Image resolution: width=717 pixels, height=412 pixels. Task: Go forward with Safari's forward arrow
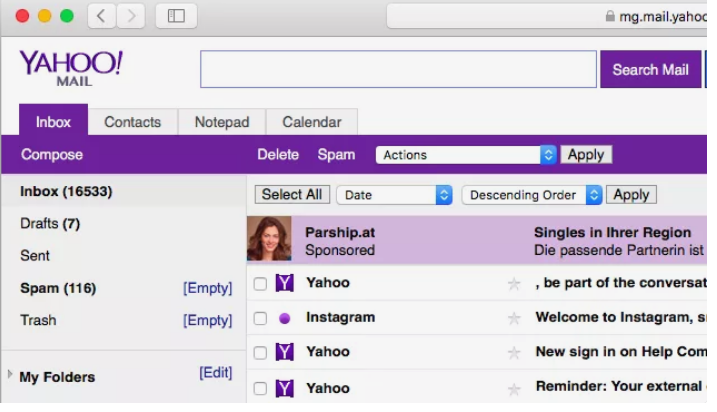(x=131, y=16)
